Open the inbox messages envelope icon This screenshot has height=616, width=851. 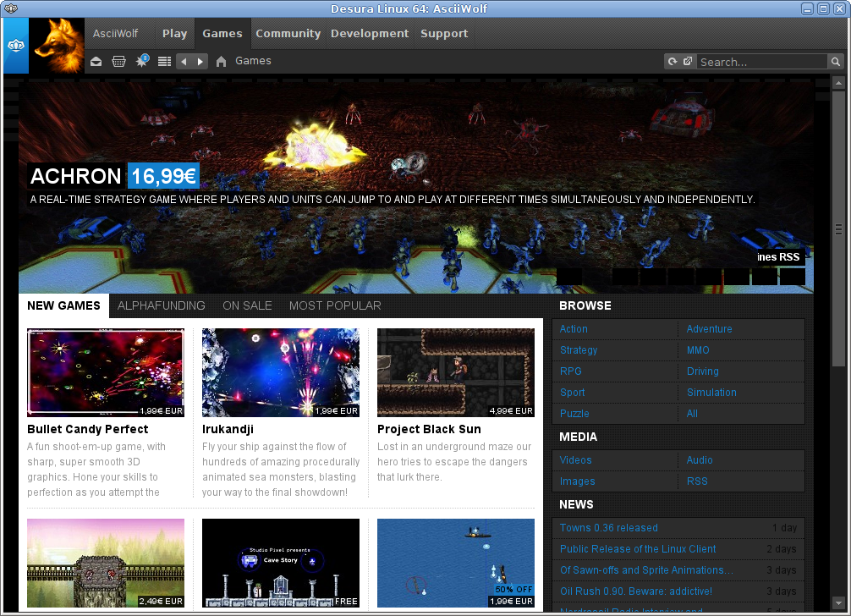[x=96, y=61]
